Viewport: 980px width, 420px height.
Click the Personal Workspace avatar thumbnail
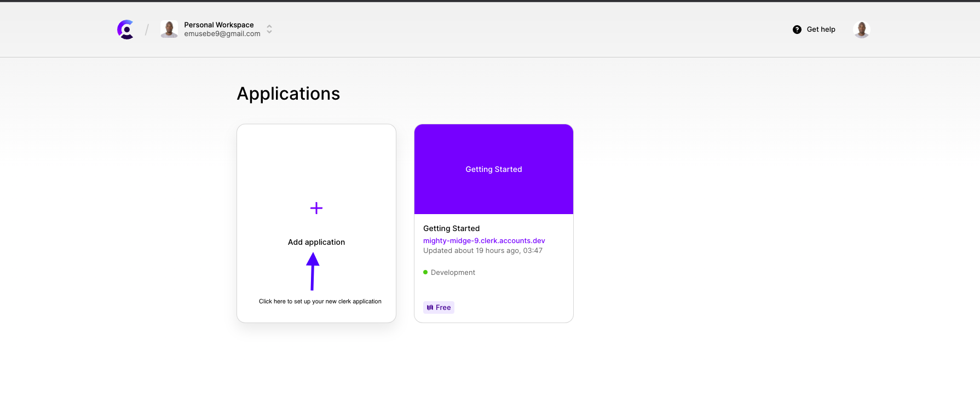169,29
